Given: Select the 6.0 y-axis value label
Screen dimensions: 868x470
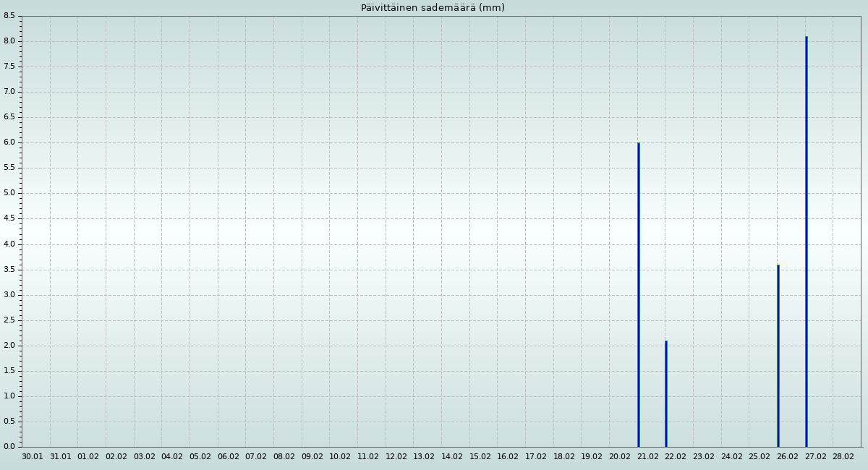Looking at the screenshot, I should 9,142.
